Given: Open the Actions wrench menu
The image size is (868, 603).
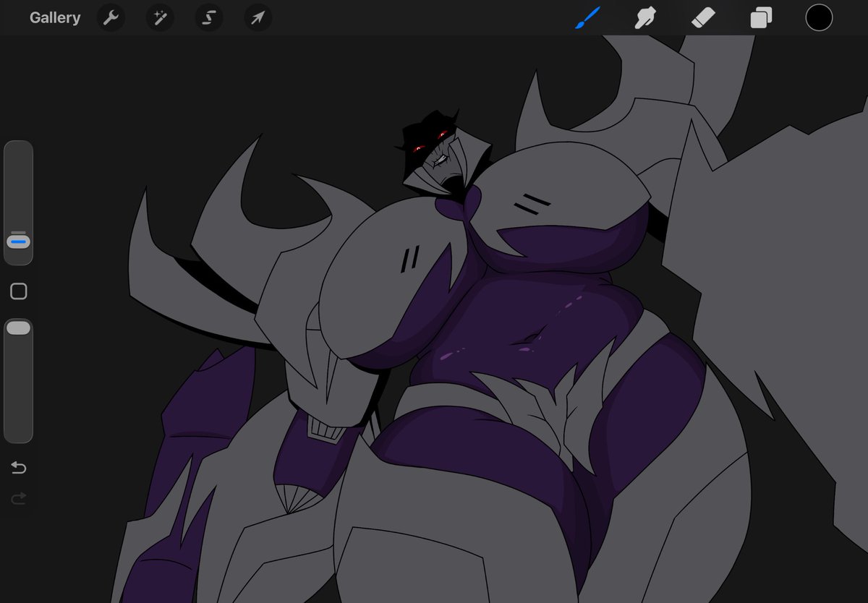Looking at the screenshot, I should coord(111,18).
